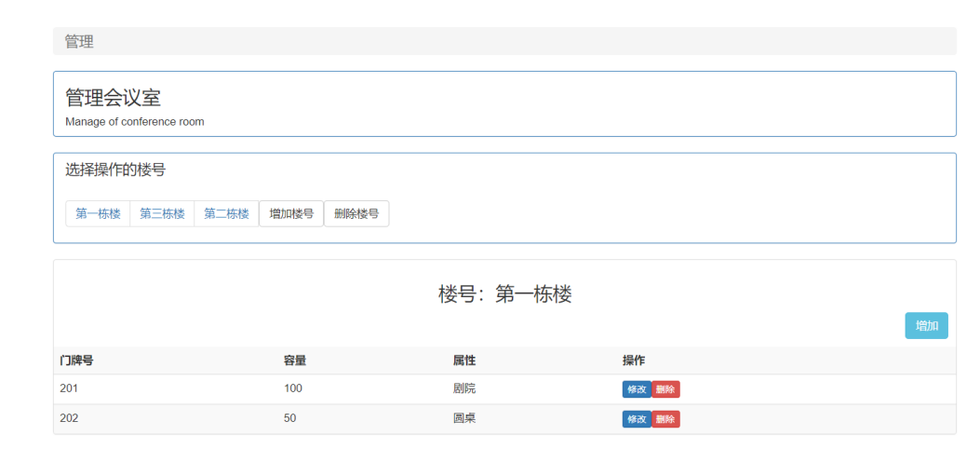Select the 第一栋楼 building button

point(98,214)
